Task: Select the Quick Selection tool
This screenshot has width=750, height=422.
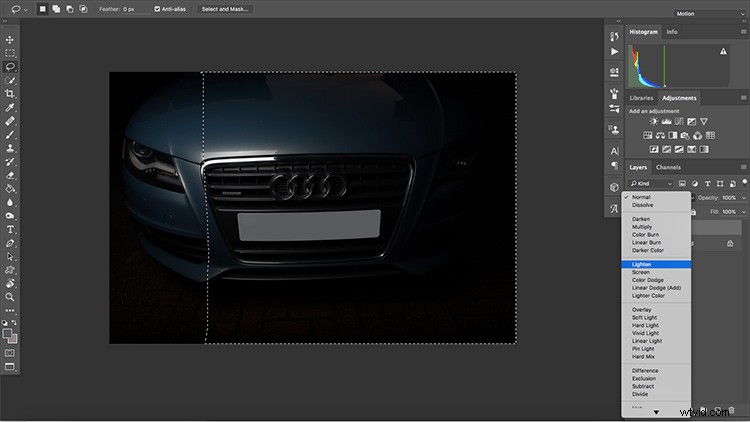Action: [10, 80]
